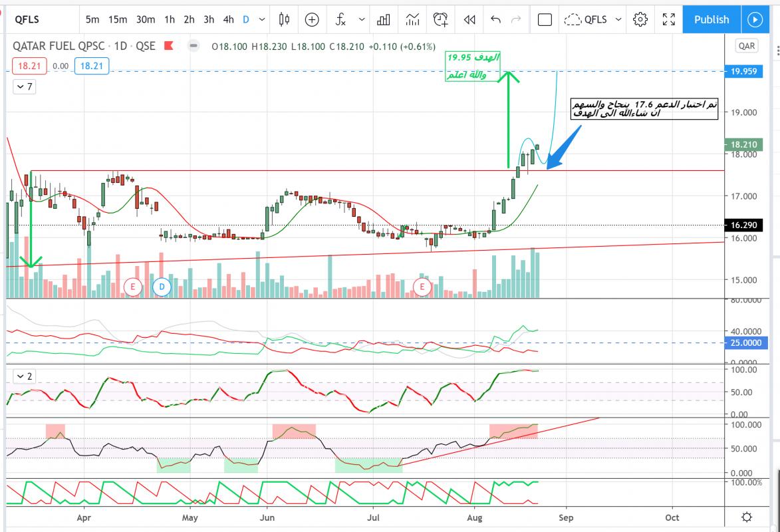
Task: Select the 1h timeframe
Action: 170,19
